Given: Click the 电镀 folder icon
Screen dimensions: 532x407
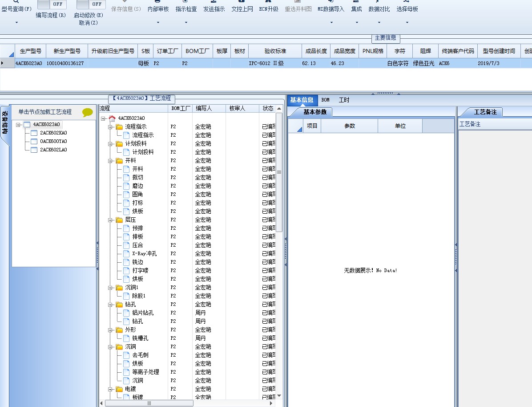Looking at the screenshot, I should pos(119,389).
